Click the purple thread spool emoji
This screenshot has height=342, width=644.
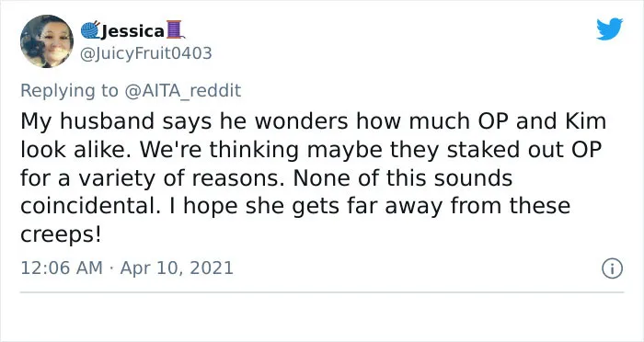point(175,29)
